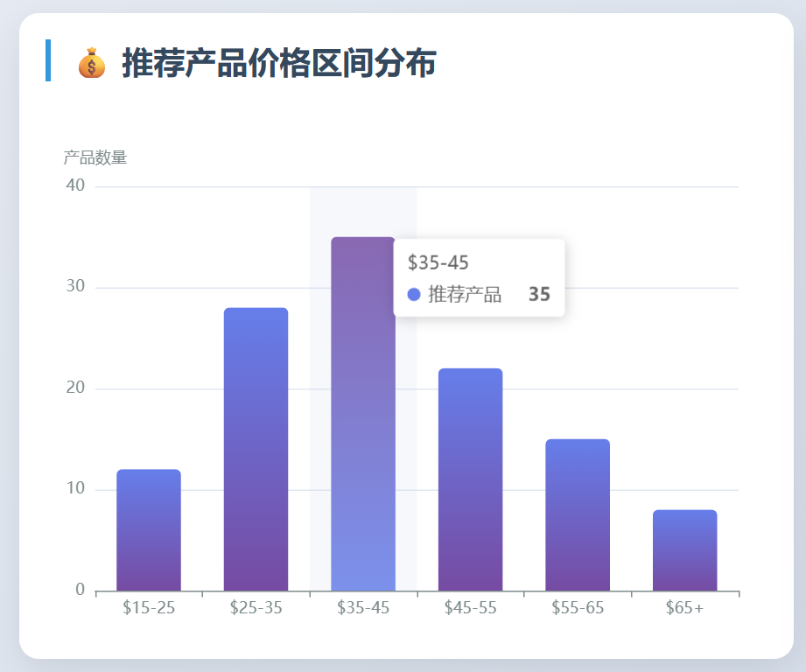Select the $15-25 bar
This screenshot has height=672, width=806.
(x=149, y=530)
